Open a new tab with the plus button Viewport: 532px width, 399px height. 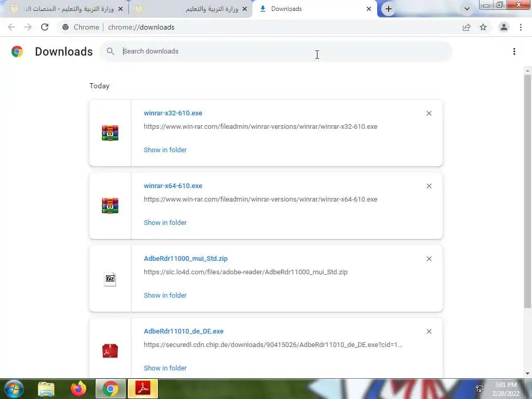(389, 9)
